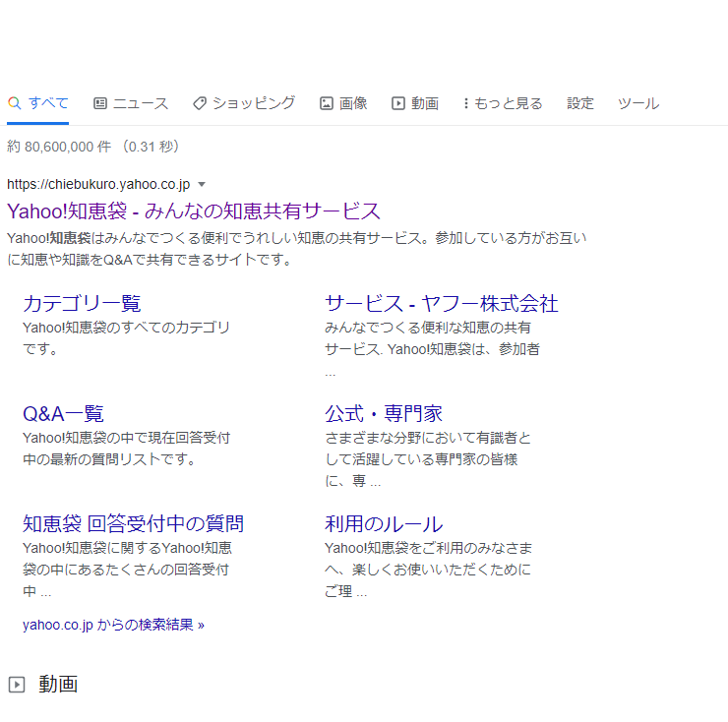
Task: Click the shopping tag icon
Action: click(x=200, y=103)
